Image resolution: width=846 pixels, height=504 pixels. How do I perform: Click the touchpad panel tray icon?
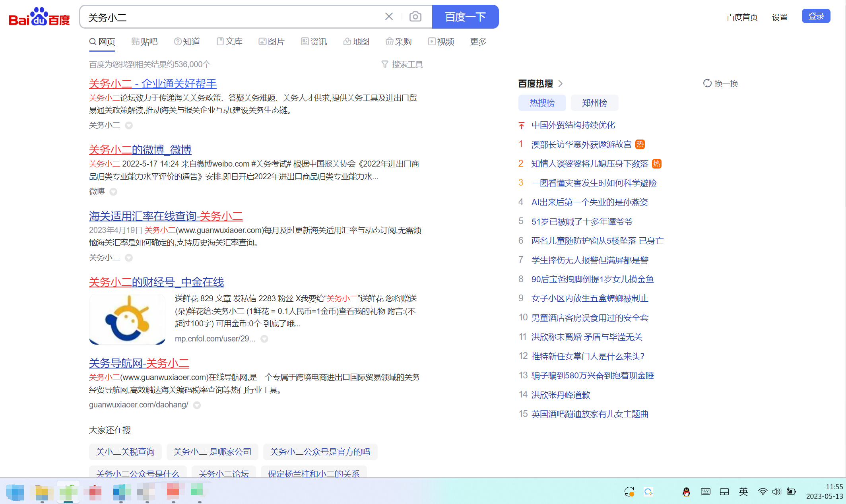724,492
